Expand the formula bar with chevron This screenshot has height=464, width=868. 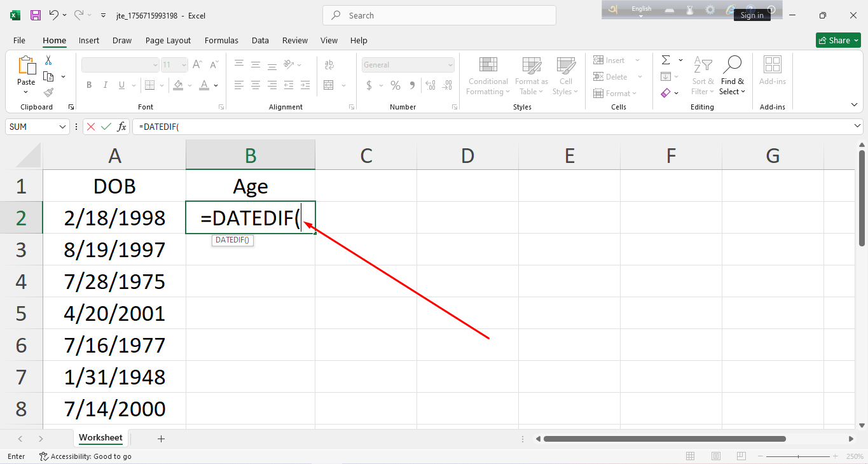[858, 127]
